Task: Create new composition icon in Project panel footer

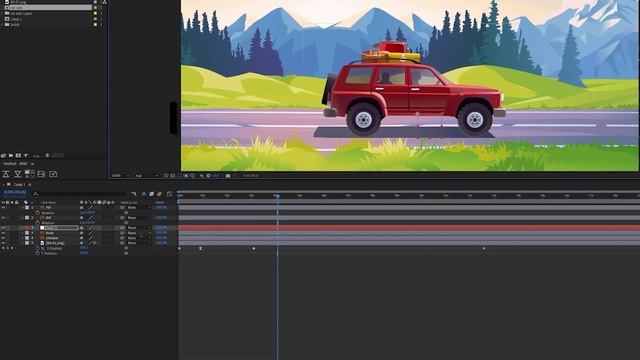Action: coord(18,156)
